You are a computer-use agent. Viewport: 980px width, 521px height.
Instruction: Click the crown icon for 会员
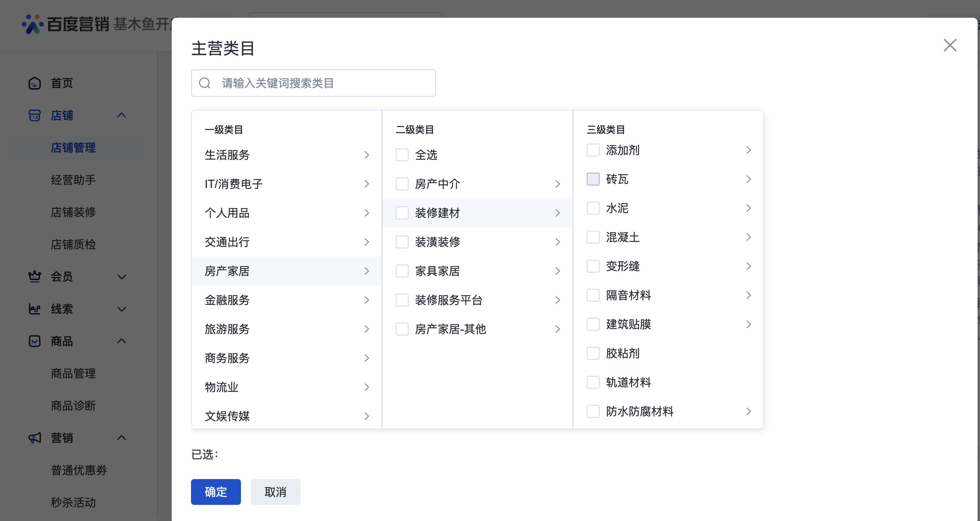(x=35, y=277)
